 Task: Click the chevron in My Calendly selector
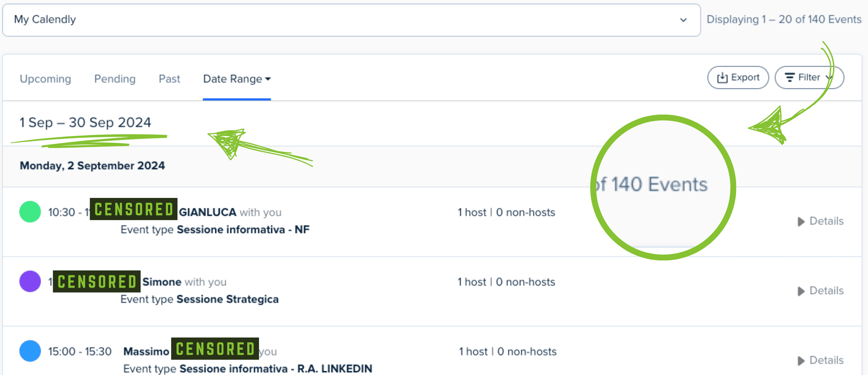(683, 20)
